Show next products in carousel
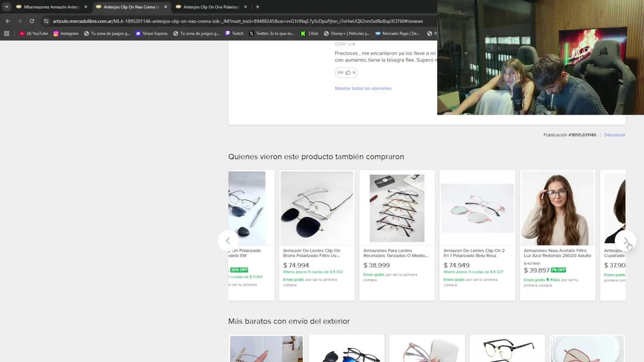This screenshot has height=362, width=644. click(x=625, y=241)
